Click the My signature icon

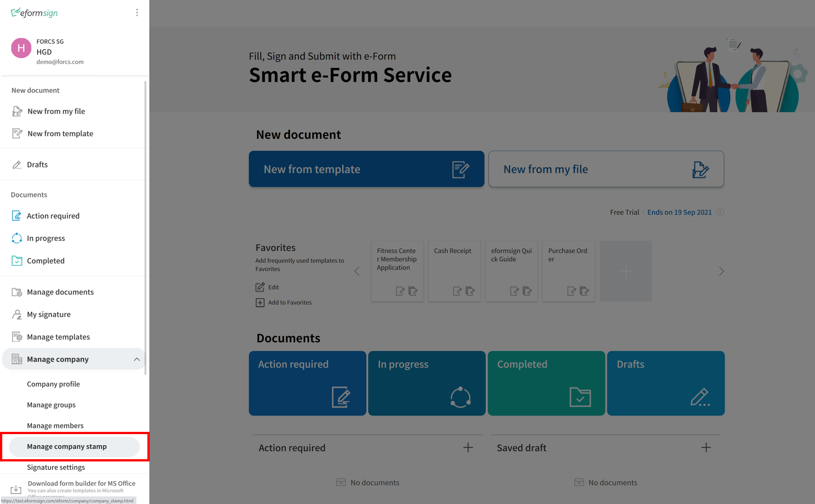(x=17, y=314)
